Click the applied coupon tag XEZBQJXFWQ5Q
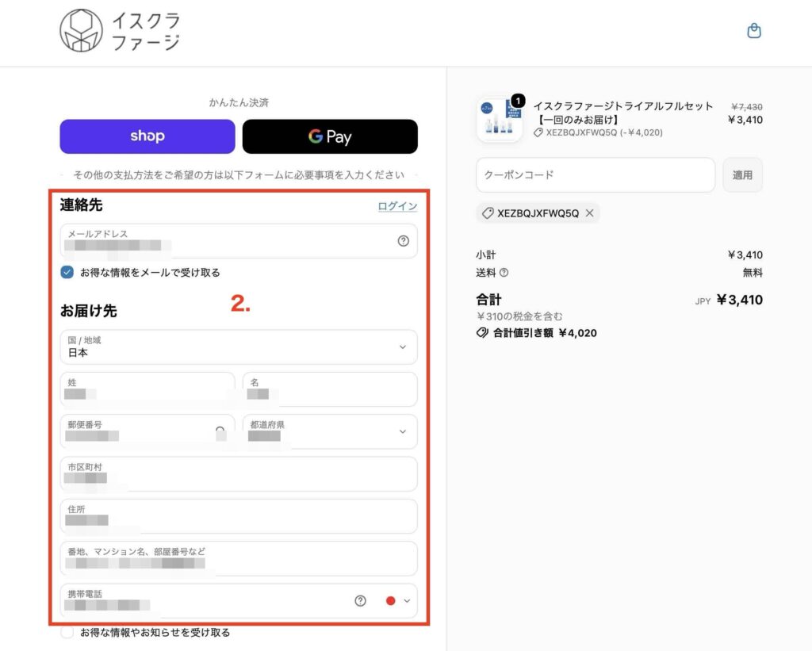 (538, 213)
